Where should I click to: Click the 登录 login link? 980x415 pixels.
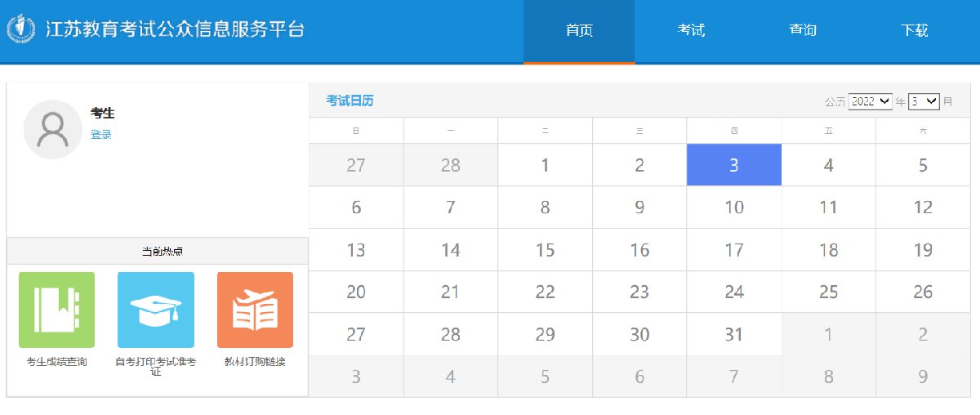pyautogui.click(x=101, y=135)
